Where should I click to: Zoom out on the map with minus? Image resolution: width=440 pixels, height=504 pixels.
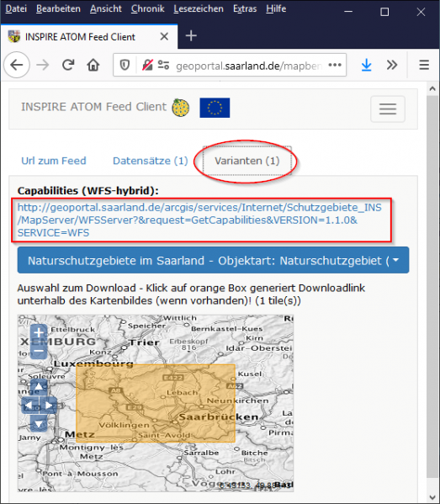(39, 350)
